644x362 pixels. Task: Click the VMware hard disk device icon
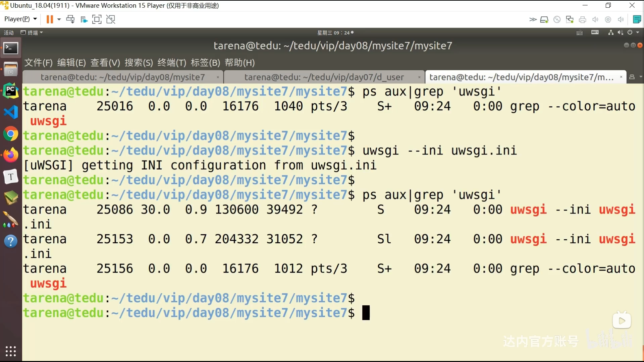pos(544,20)
